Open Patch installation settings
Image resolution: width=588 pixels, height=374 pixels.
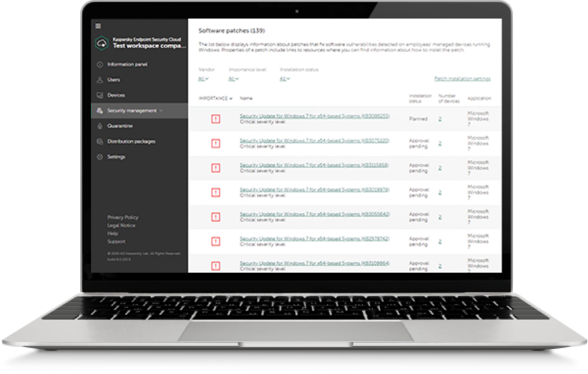(462, 78)
